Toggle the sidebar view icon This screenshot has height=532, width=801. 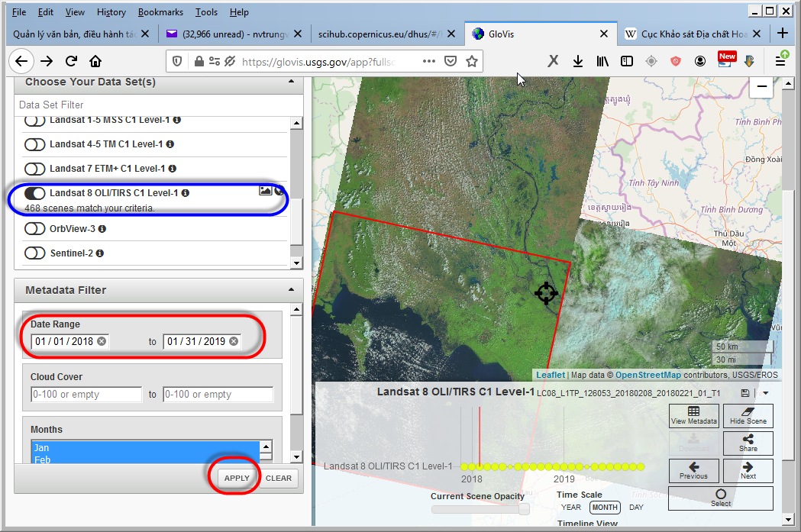tap(627, 61)
